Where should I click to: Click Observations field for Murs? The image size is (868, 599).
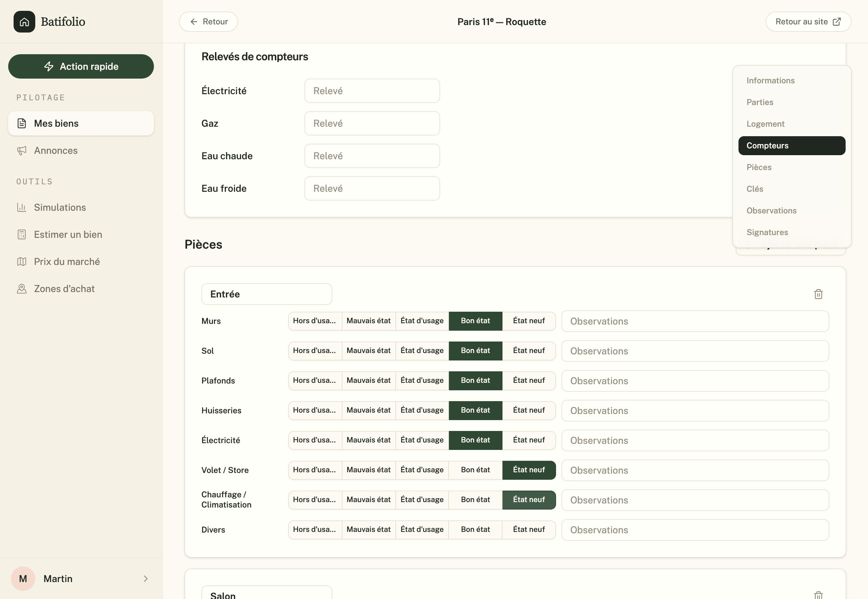(x=695, y=321)
